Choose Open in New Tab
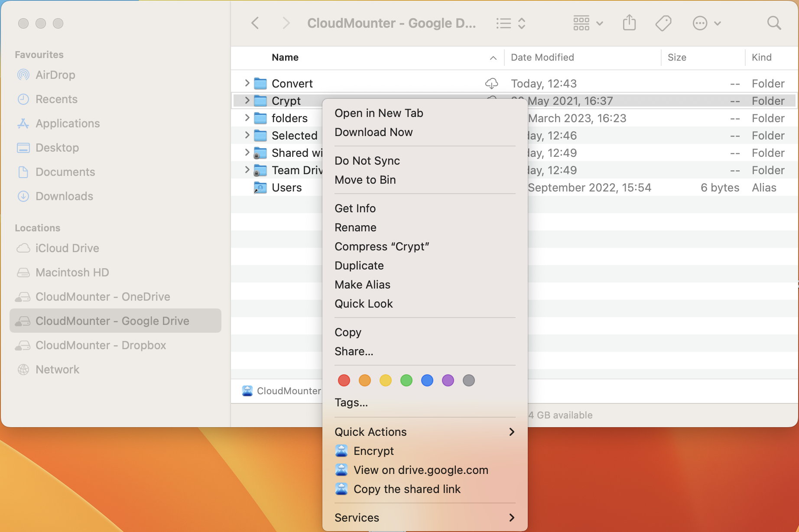 click(x=425, y=113)
